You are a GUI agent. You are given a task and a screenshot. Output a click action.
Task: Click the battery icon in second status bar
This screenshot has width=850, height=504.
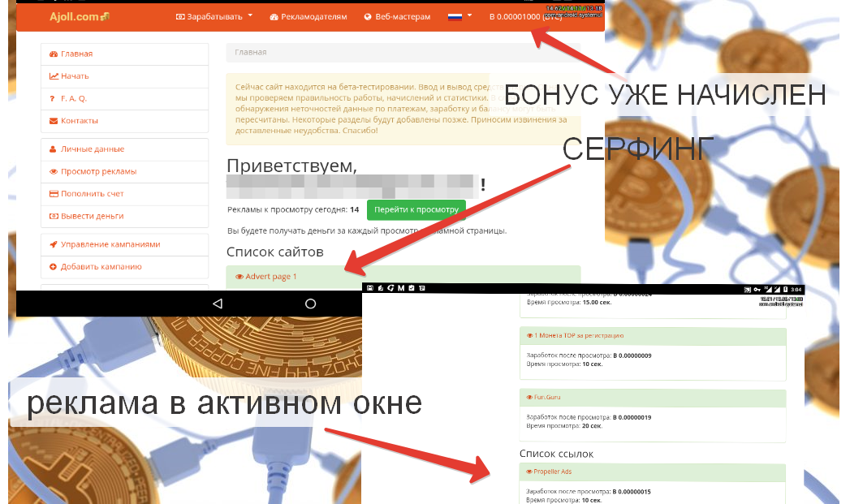(786, 290)
